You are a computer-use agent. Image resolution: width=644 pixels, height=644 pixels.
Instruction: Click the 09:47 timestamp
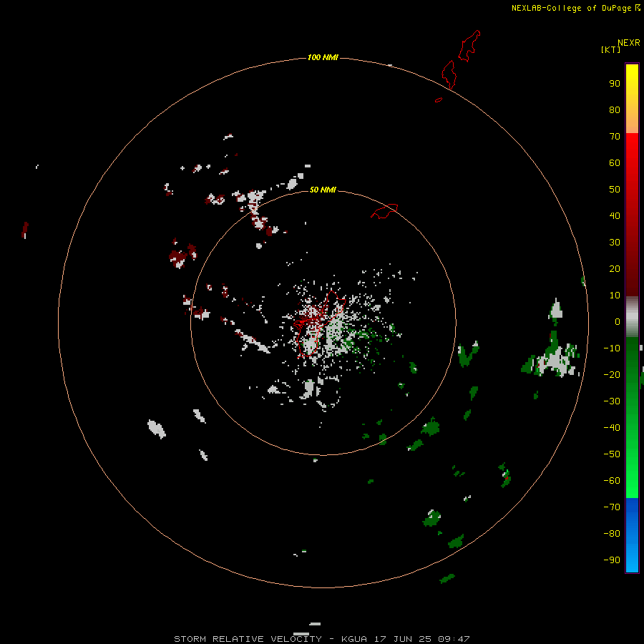coord(454,639)
